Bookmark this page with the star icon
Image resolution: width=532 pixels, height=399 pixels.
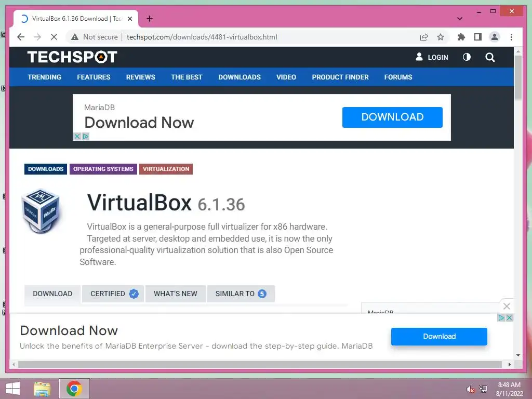point(441,37)
